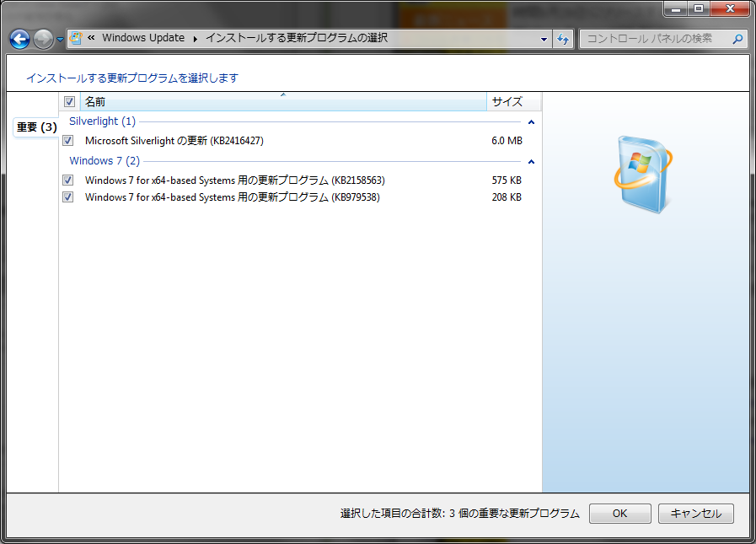Sort by the 名前 column header
756x544 pixels.
coord(283,101)
